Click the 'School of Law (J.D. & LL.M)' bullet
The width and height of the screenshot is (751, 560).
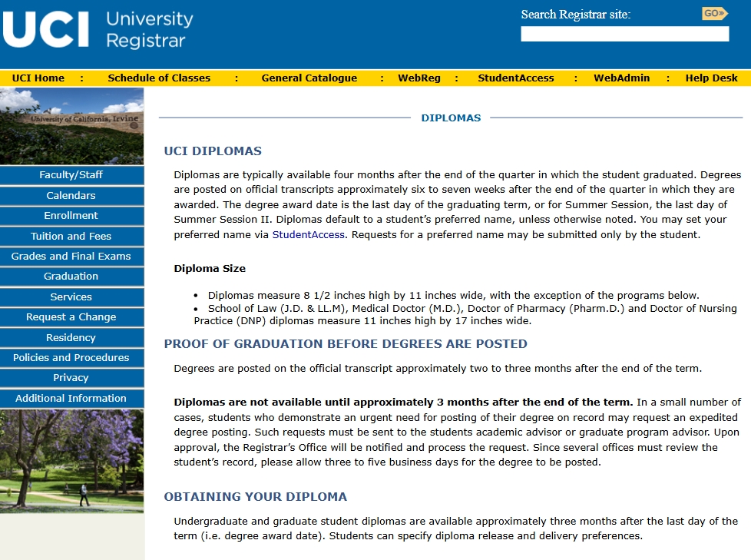click(465, 315)
